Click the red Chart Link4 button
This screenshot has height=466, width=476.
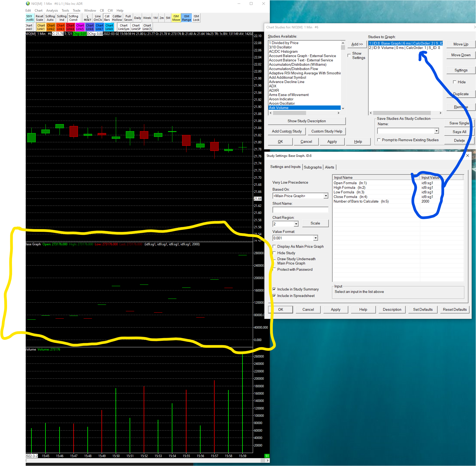[x=70, y=27]
